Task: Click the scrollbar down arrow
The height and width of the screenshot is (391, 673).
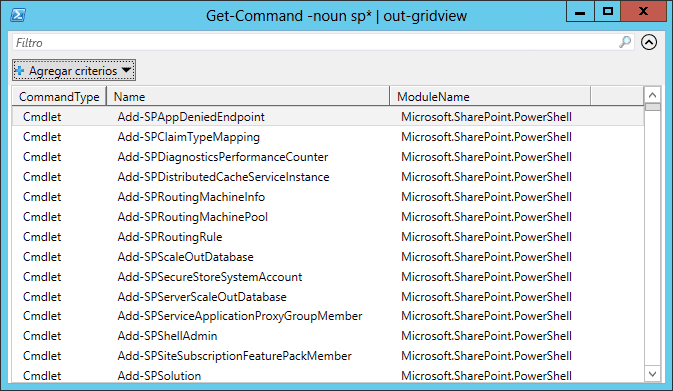Action: 652,374
